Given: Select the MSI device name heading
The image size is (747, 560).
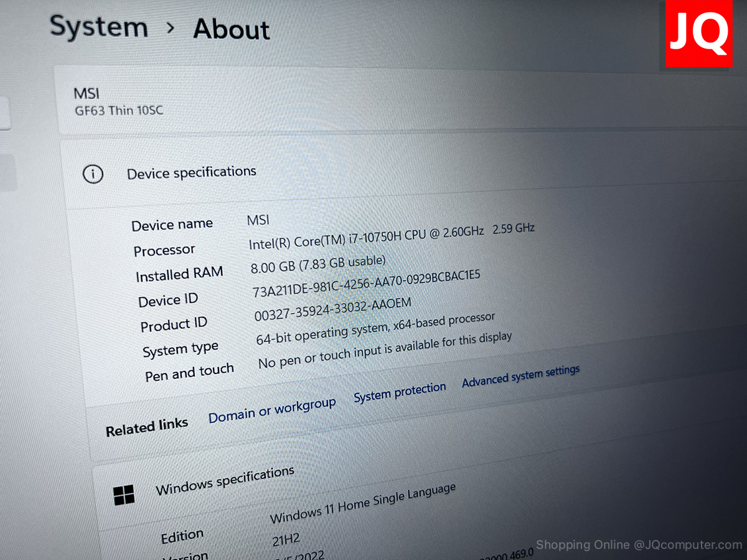Looking at the screenshot, I should [x=87, y=94].
